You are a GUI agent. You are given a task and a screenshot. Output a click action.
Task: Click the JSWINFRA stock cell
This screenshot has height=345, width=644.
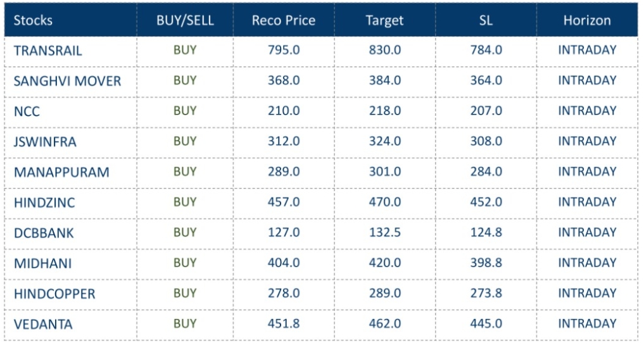[x=44, y=142]
